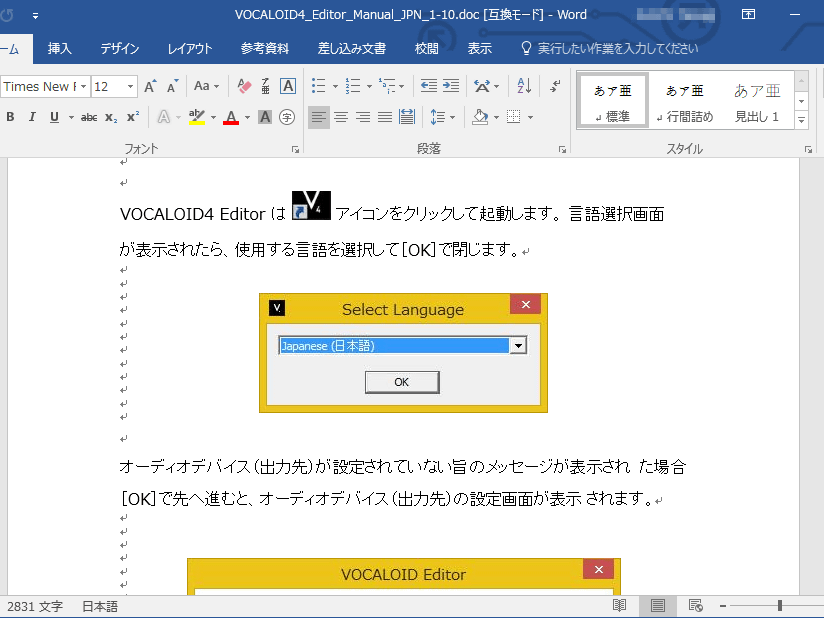824x618 pixels.
Task: Open the 校閲 tab
Action: [x=426, y=48]
